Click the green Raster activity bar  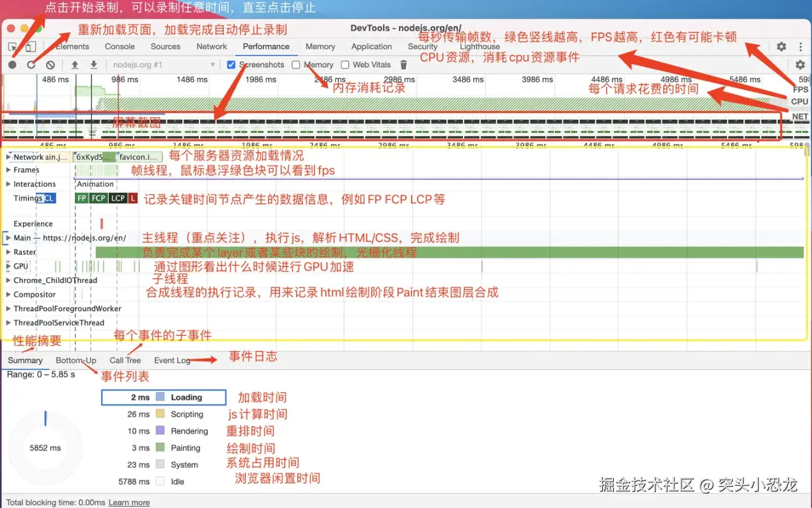point(449,252)
